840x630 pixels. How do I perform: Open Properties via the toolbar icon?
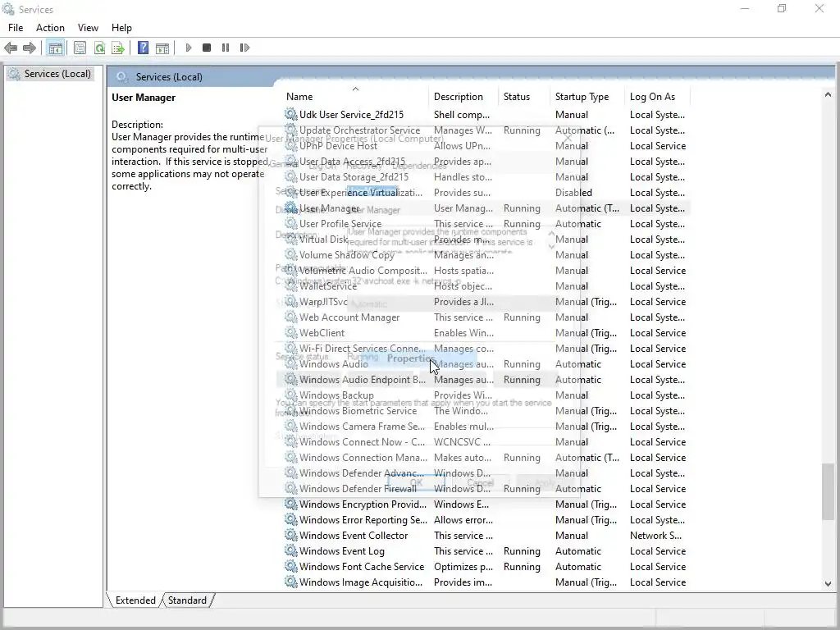pyautogui.click(x=80, y=48)
